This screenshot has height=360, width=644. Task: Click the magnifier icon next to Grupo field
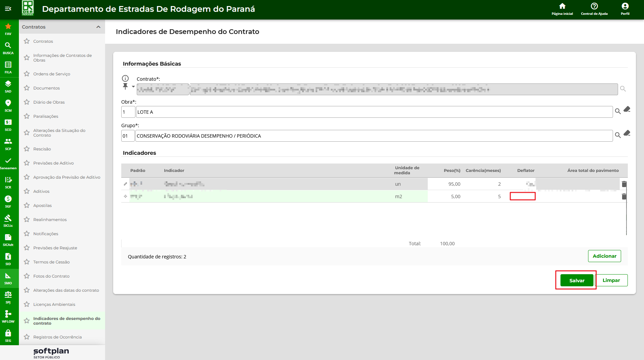[617, 135]
